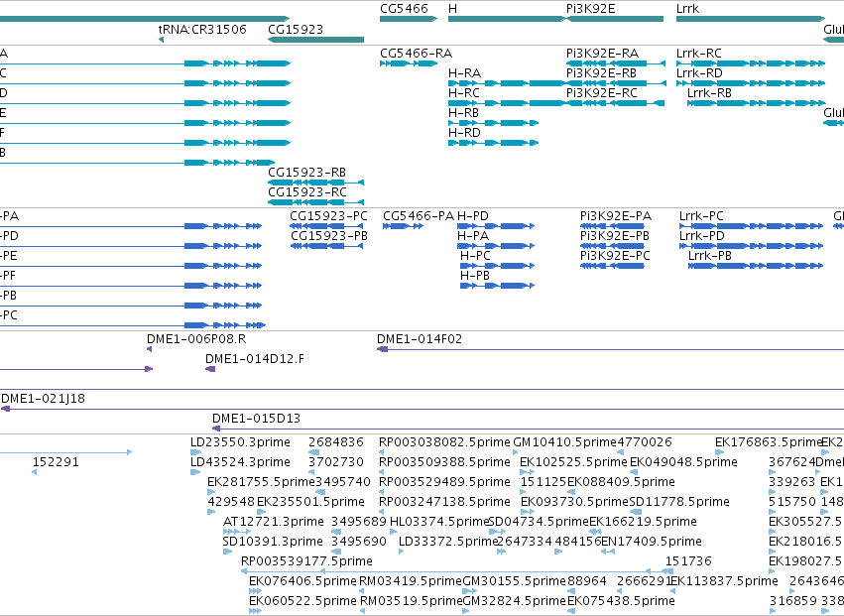
Task: Select the LD23550.3prime EST label
Action: click(240, 442)
